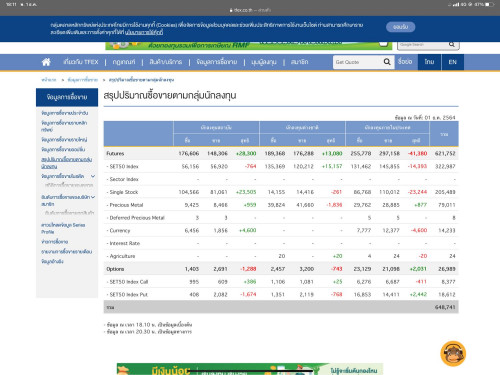Open the 'เกี่ยวกับ TFEX' menu
The height and width of the screenshot is (375, 500).
point(81,62)
